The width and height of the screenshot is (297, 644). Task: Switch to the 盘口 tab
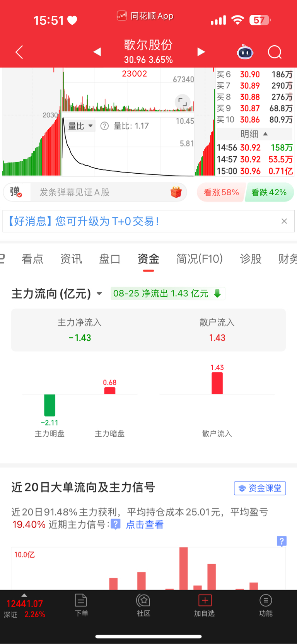click(x=110, y=259)
